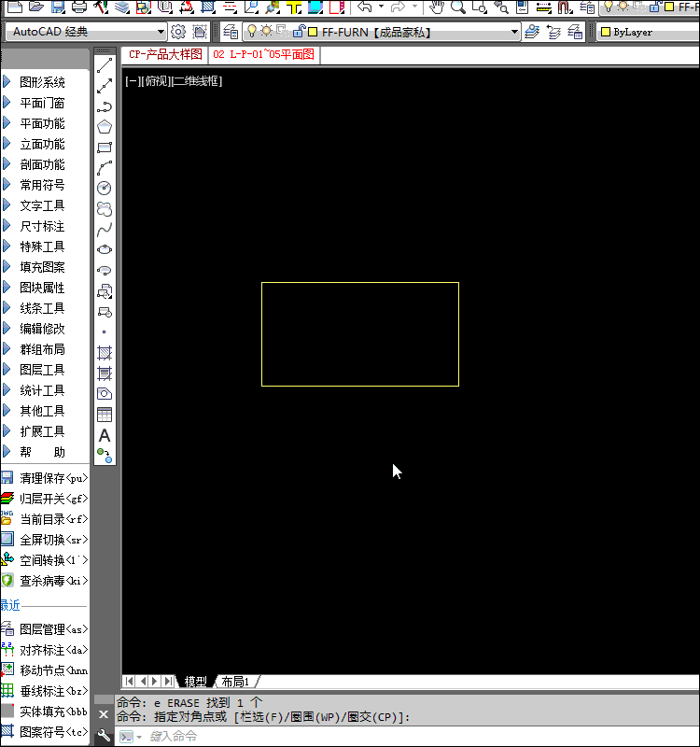700x747 pixels.
Task: Run 归层开关<gf> command
Action: (45, 499)
